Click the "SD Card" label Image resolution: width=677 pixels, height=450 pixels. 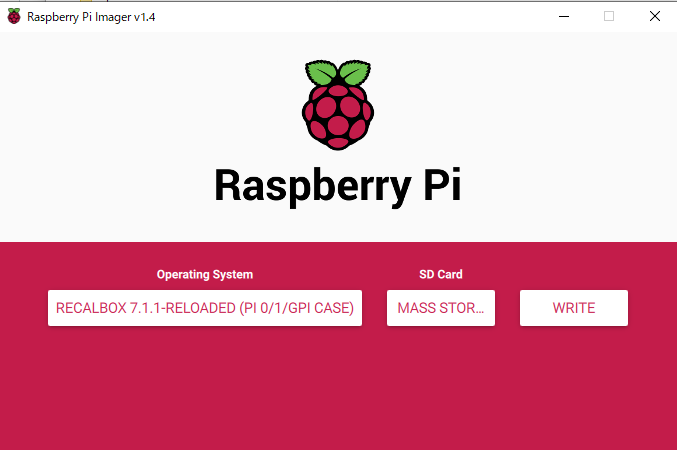pyautogui.click(x=441, y=274)
